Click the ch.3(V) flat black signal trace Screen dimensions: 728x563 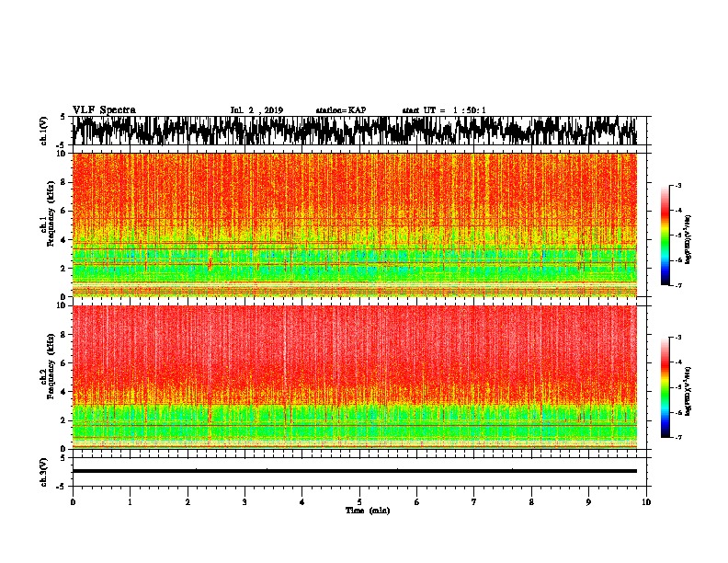(x=355, y=471)
